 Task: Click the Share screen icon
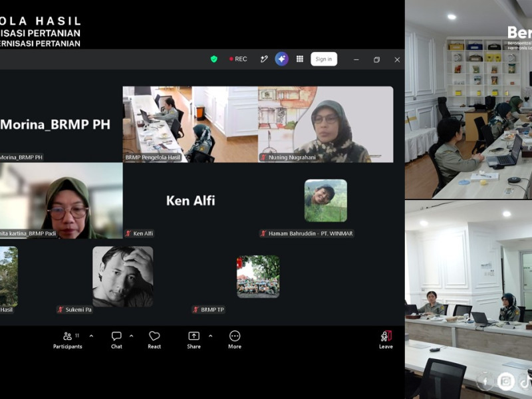pos(194,336)
